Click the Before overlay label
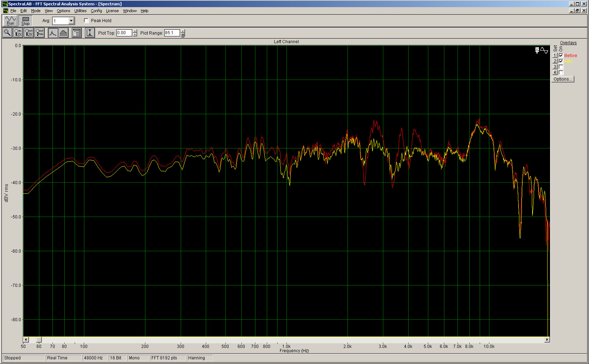Viewport: 589px width, 364px height. pyautogui.click(x=571, y=56)
